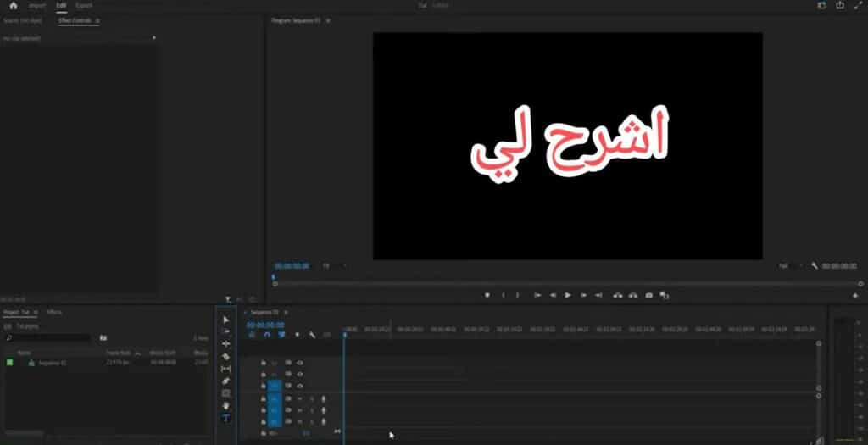Open the Effects panel tab
The width and height of the screenshot is (868, 445).
tap(54, 312)
